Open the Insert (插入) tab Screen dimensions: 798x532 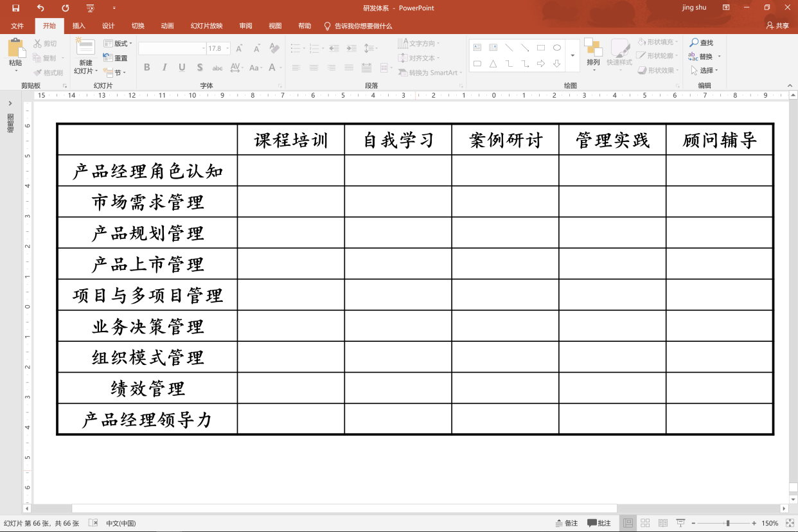[78, 26]
